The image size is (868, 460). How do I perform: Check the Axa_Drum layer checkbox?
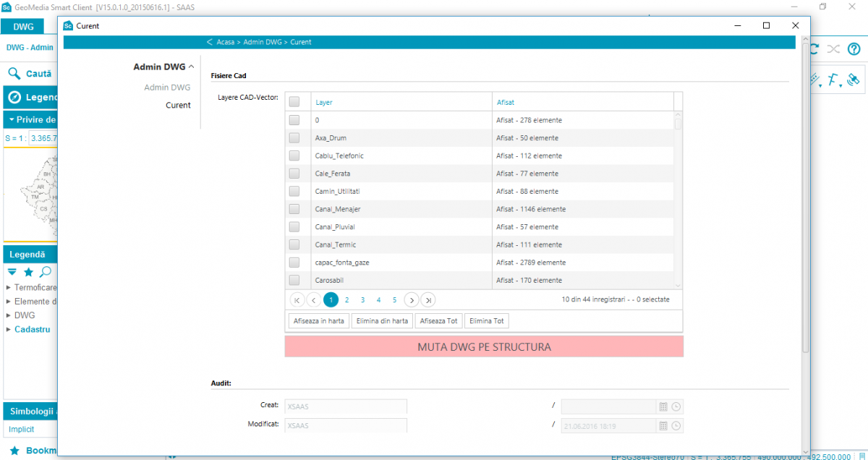[294, 138]
